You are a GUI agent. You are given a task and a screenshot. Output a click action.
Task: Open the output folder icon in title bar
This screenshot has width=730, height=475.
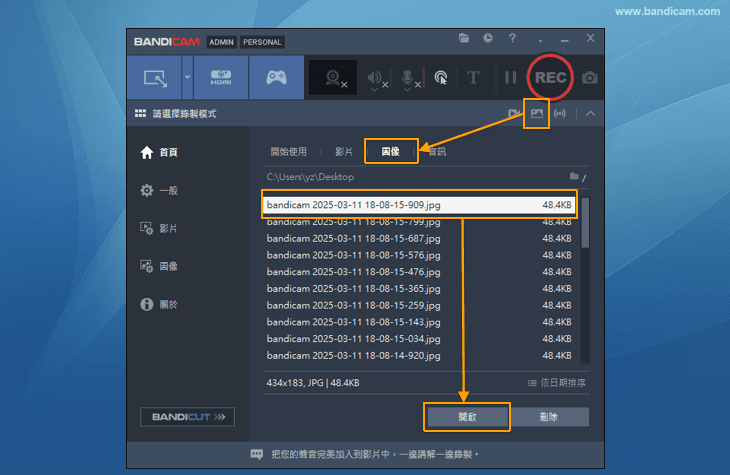(464, 38)
